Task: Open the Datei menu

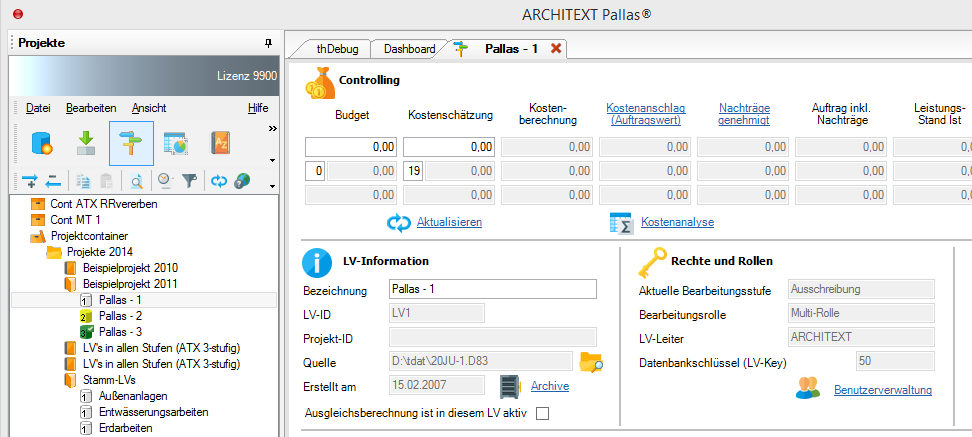Action: (38, 108)
